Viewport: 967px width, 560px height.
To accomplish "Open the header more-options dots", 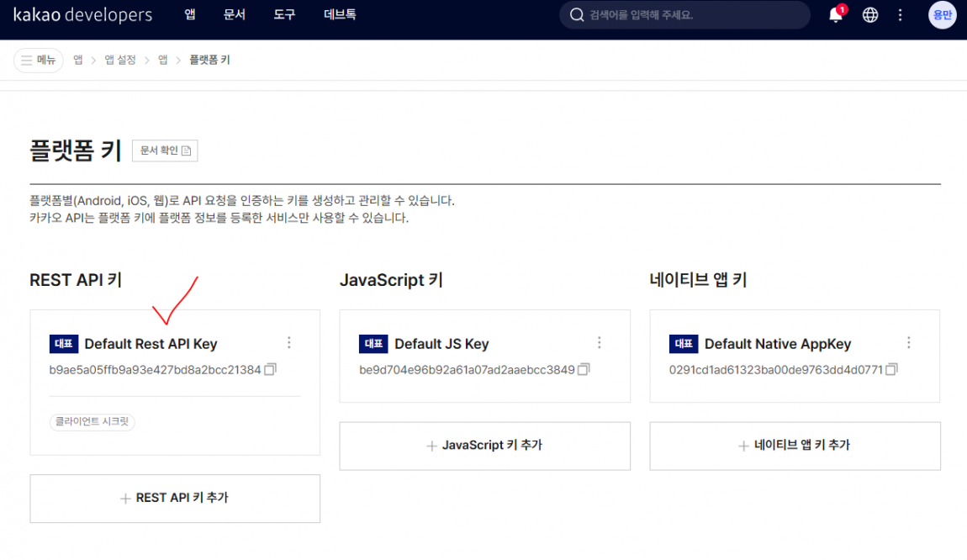I will click(x=901, y=15).
